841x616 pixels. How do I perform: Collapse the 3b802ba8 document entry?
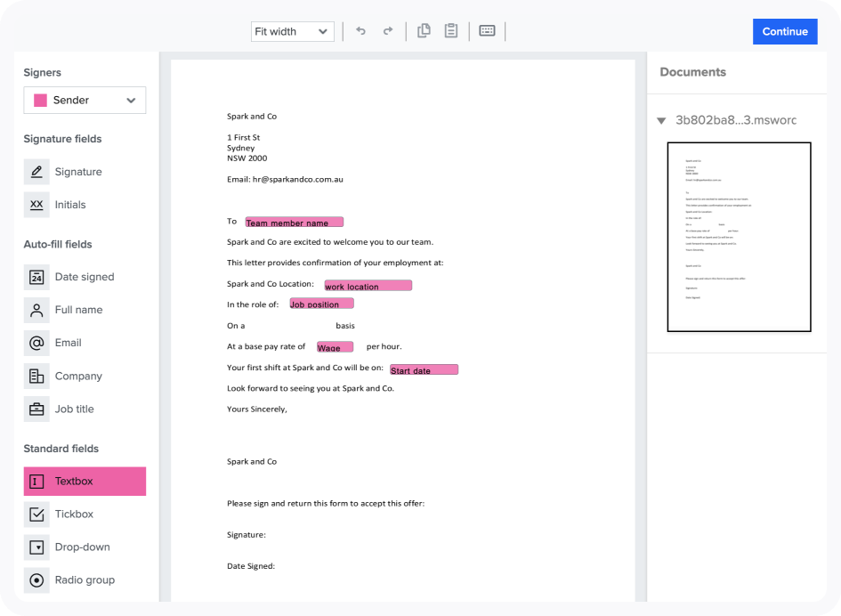click(x=660, y=119)
